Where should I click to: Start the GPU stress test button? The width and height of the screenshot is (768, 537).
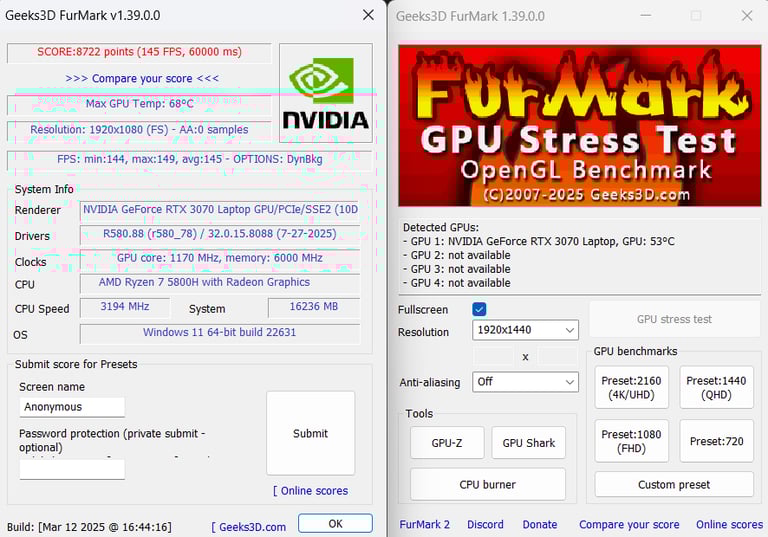click(x=674, y=319)
